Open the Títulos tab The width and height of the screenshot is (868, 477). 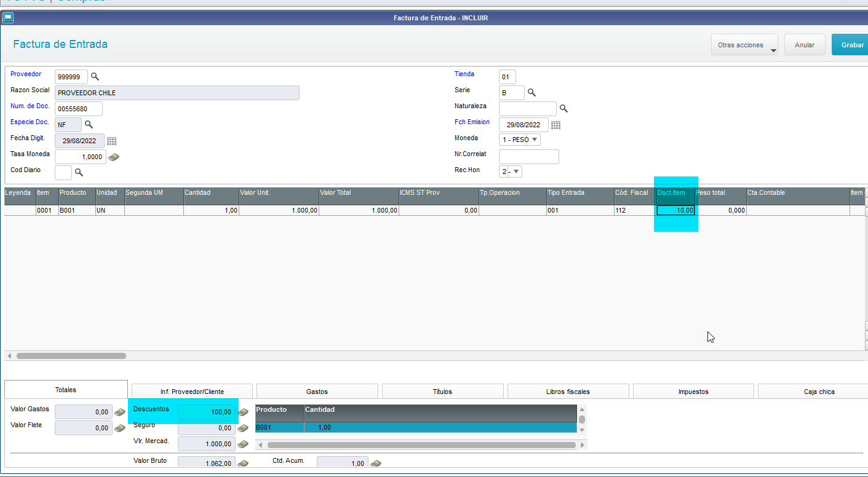(x=442, y=392)
